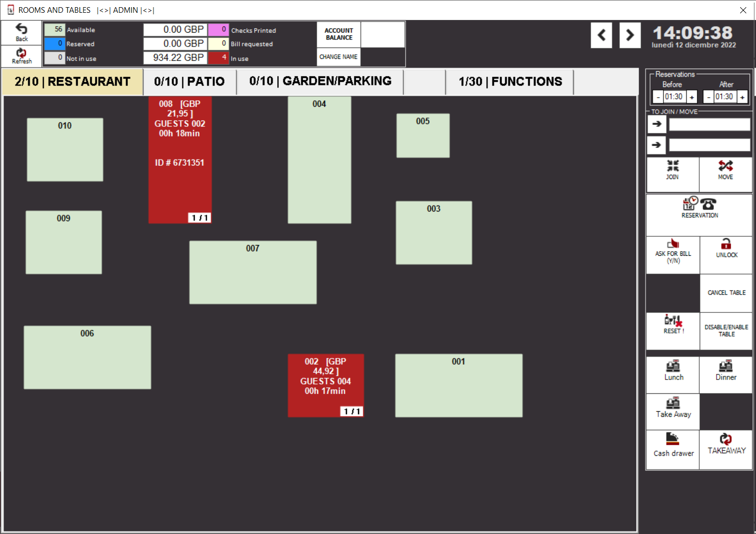
Task: Select the Take Away icon
Action: tap(673, 409)
